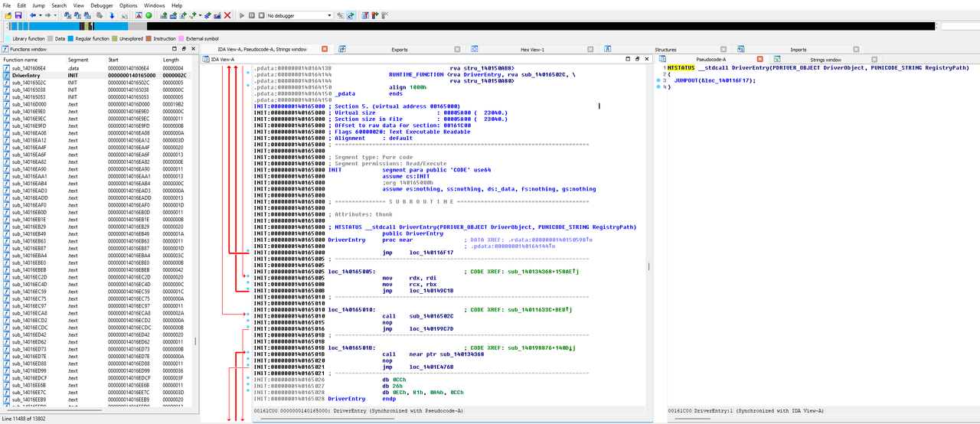The image size is (980, 424).
Task: Click the green circle toolbar icon
Action: (x=149, y=15)
